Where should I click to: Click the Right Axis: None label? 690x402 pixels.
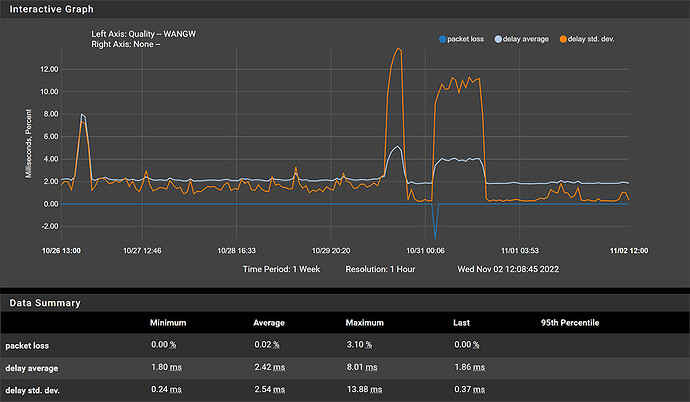(125, 44)
